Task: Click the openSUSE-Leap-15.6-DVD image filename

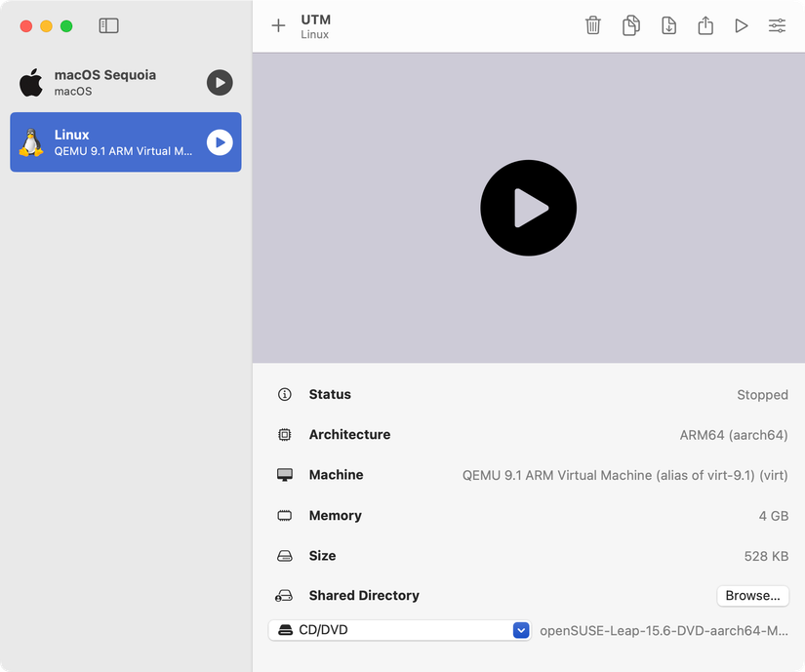Action: (x=664, y=630)
